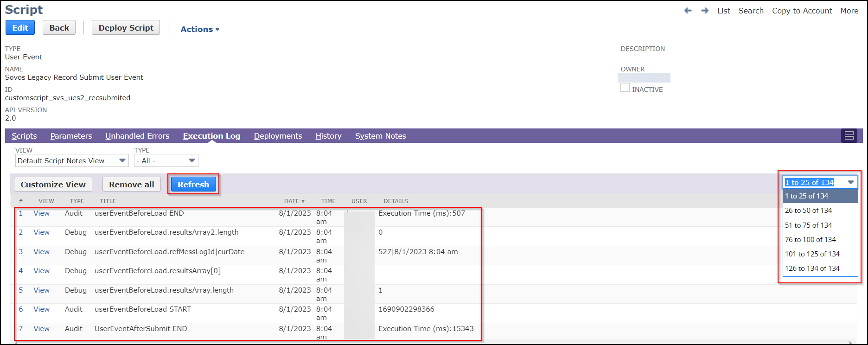Switch to the Unhandled Errors tab
The width and height of the screenshot is (868, 345).
coord(137,136)
